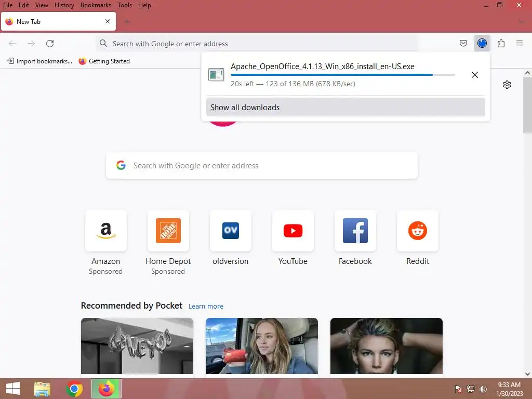Screen dimensions: 532x399
Task: Reload the current page
Action: click(x=50, y=44)
